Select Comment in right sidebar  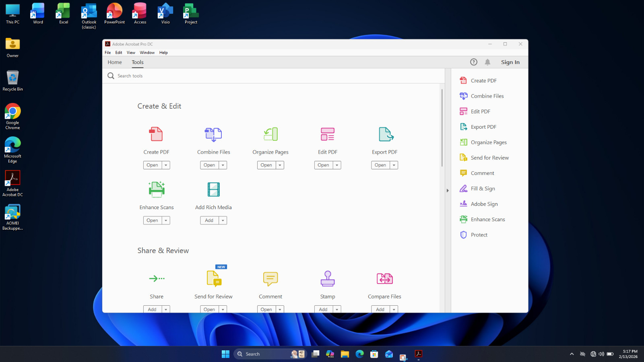(477, 173)
